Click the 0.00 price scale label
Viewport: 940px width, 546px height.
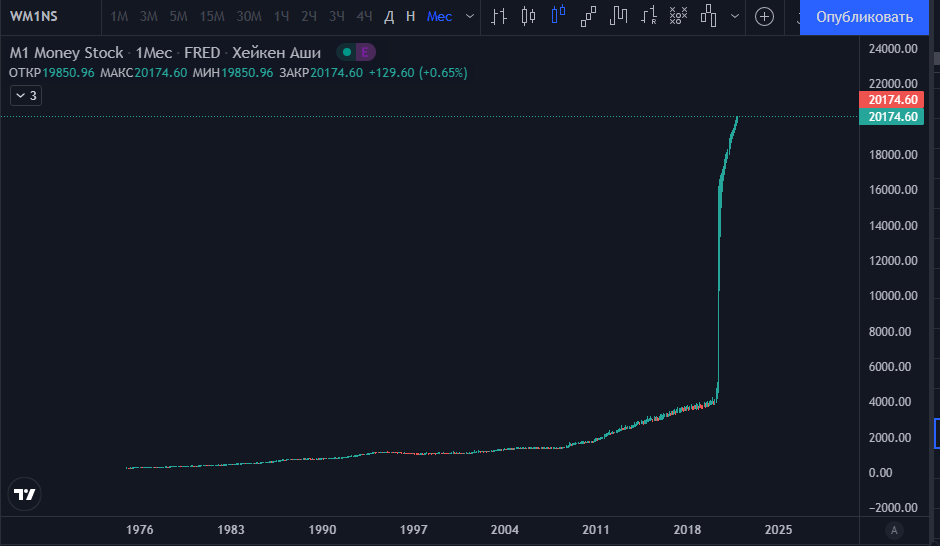click(881, 472)
